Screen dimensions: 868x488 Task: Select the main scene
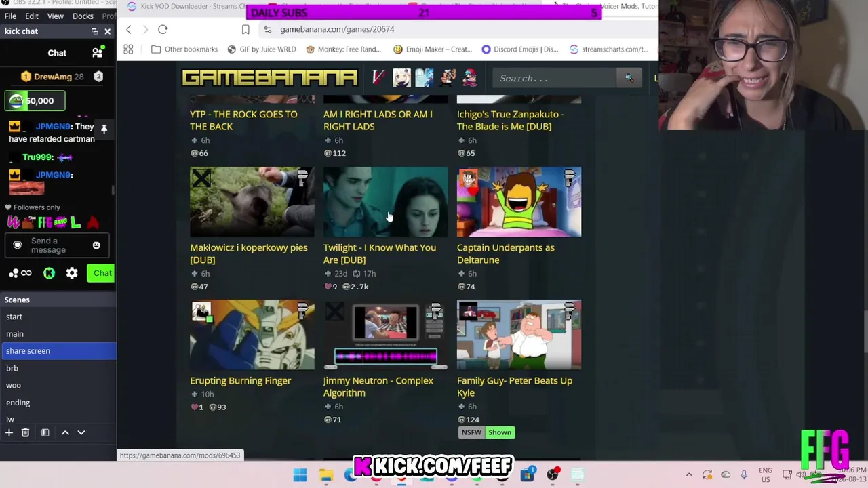[x=58, y=334]
